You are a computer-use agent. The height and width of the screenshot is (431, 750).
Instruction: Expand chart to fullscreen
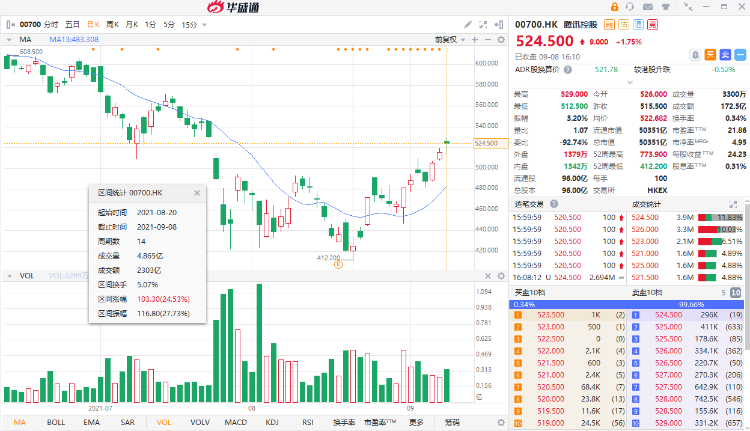483,24
